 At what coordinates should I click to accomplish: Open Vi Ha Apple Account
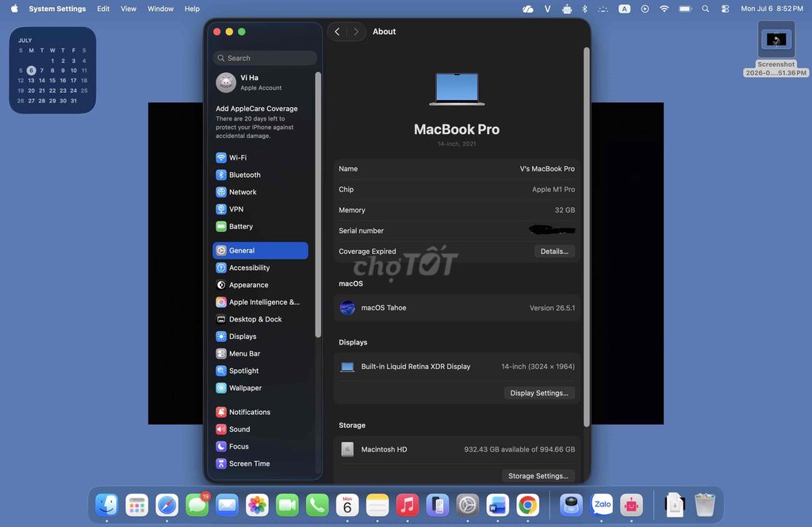[260, 83]
